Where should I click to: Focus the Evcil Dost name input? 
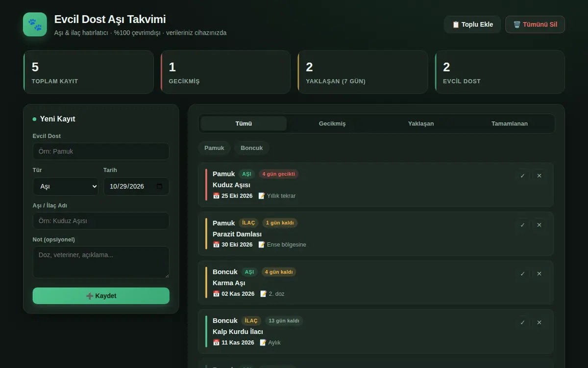pyautogui.click(x=101, y=152)
